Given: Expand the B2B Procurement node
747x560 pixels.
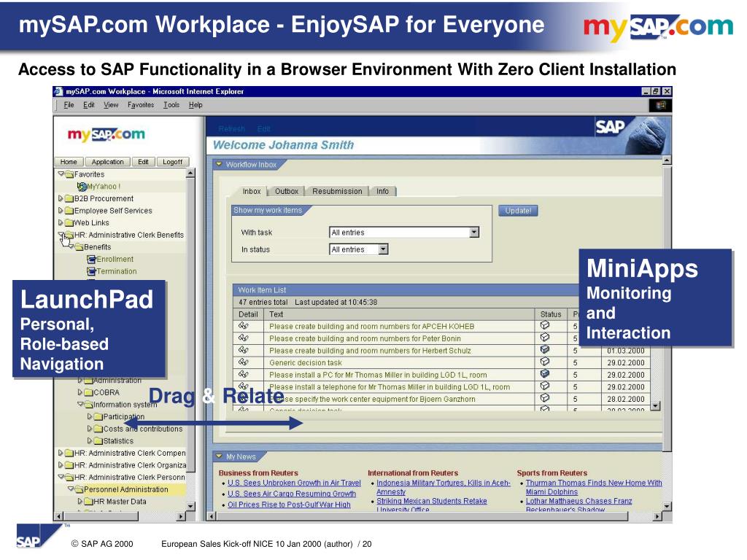Looking at the screenshot, I should [x=61, y=198].
